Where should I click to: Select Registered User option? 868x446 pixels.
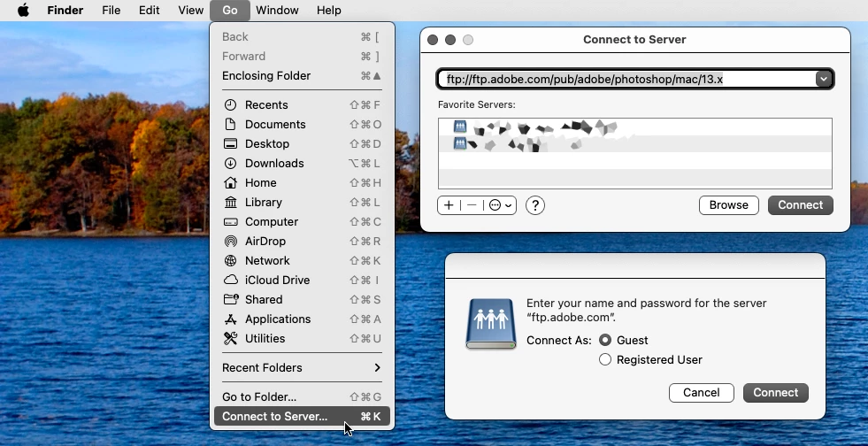click(x=605, y=359)
